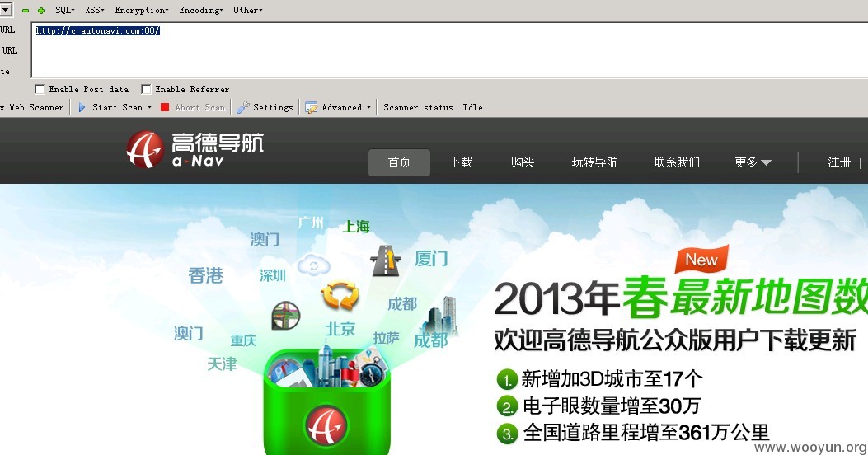Click the 重庆 city label

coord(243,340)
